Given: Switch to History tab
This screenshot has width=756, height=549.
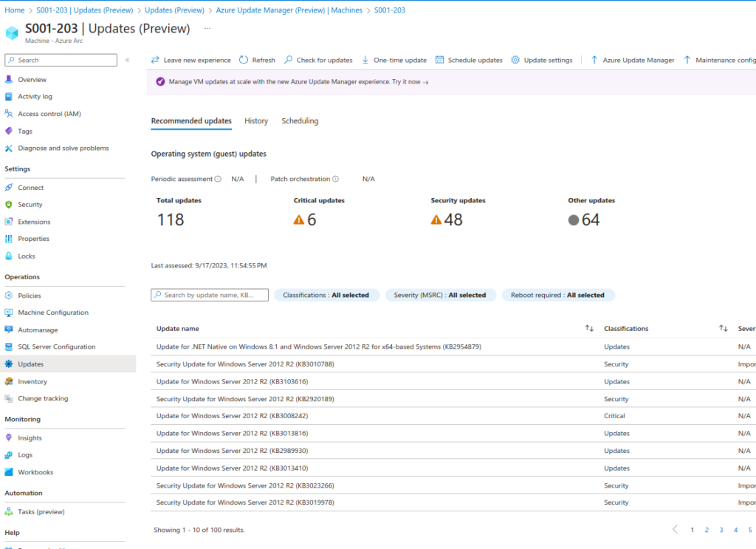Looking at the screenshot, I should (256, 120).
